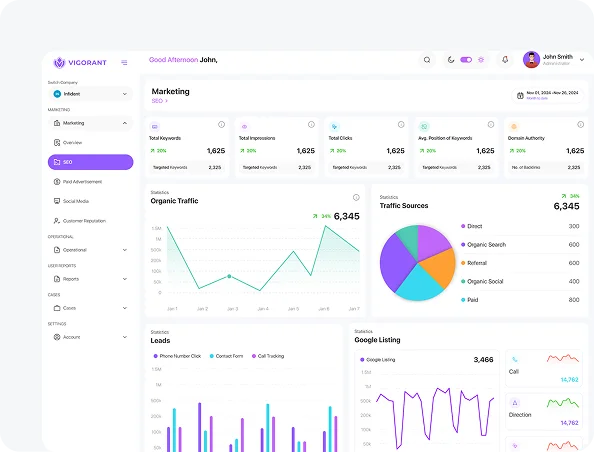Open search with magnifier icon

(427, 60)
